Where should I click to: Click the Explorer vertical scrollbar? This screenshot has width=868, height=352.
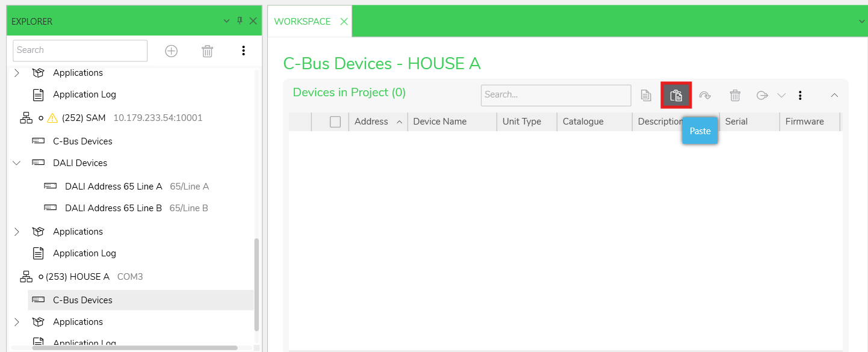[x=257, y=283]
